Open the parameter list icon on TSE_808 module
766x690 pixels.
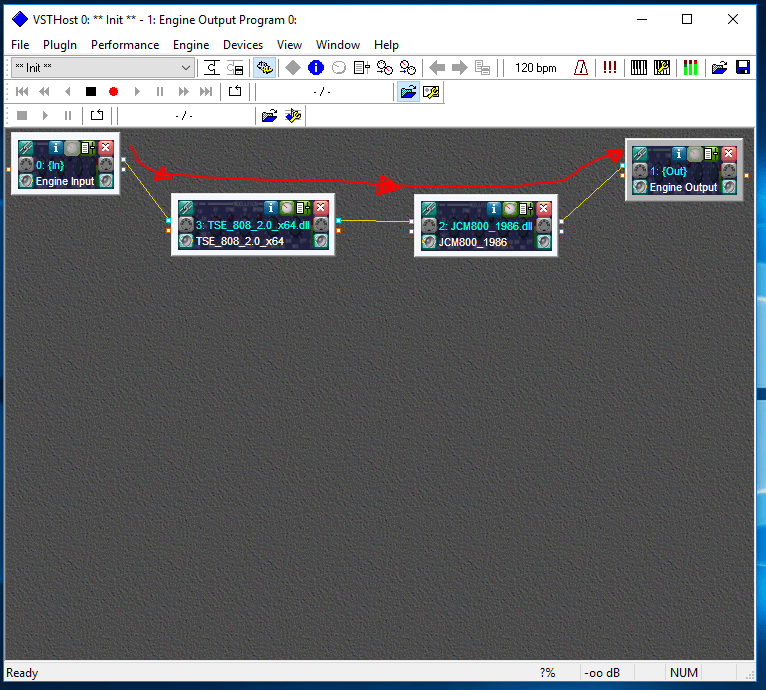click(x=303, y=208)
